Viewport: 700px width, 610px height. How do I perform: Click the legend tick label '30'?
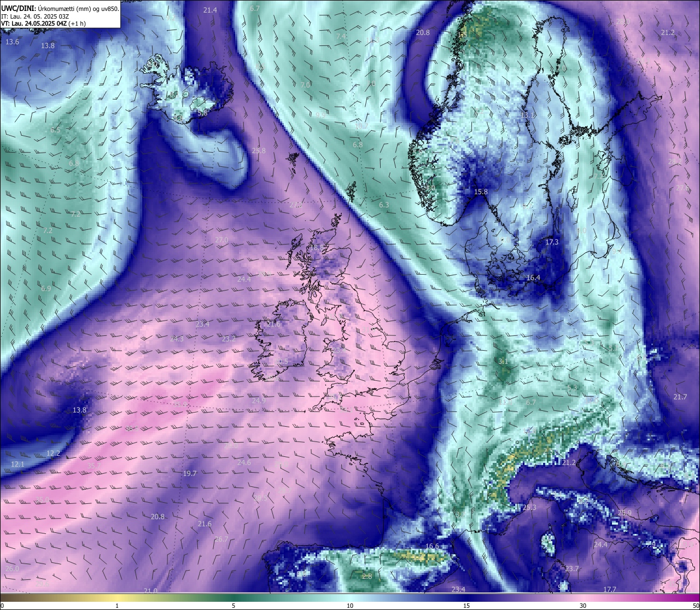[583, 606]
